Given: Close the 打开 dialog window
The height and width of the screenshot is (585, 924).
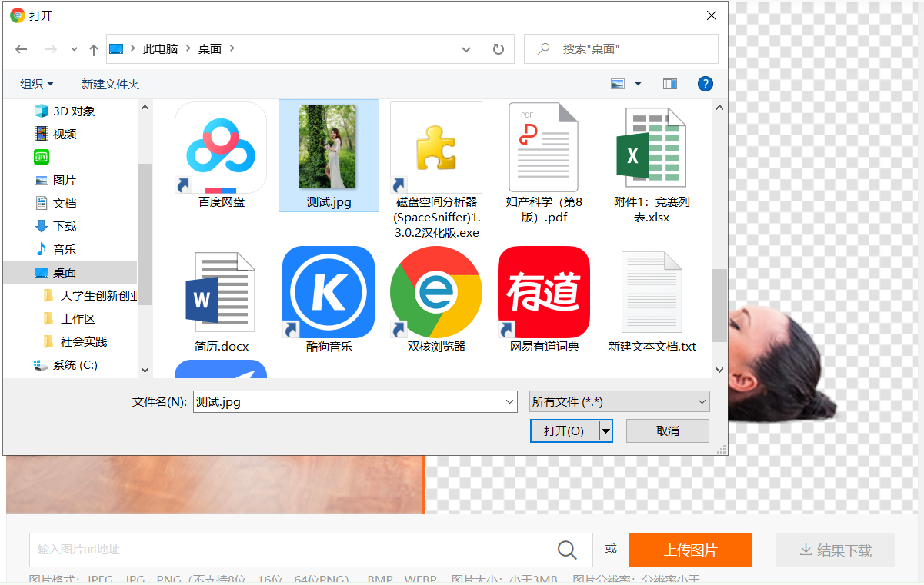Looking at the screenshot, I should [x=712, y=15].
